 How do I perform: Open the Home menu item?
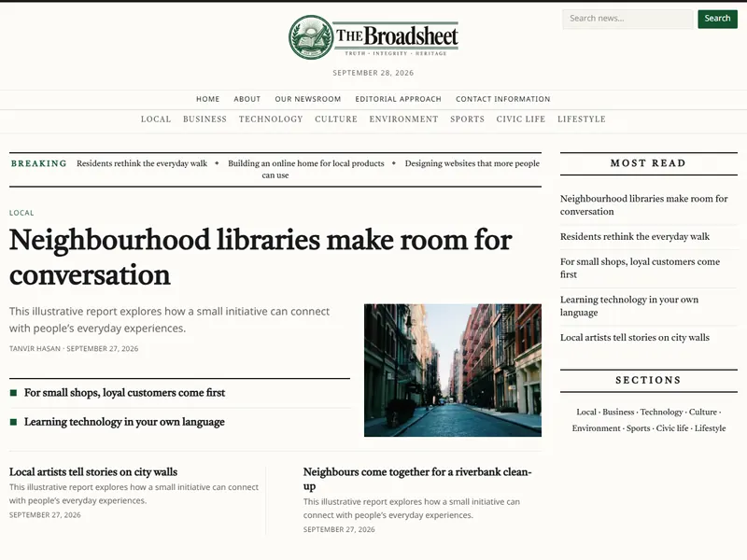pyautogui.click(x=207, y=99)
